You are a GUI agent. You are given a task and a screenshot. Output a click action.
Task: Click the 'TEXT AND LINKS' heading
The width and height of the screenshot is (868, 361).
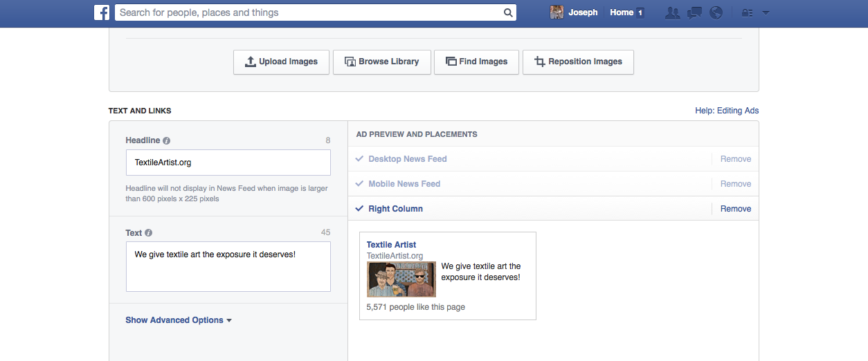(140, 111)
